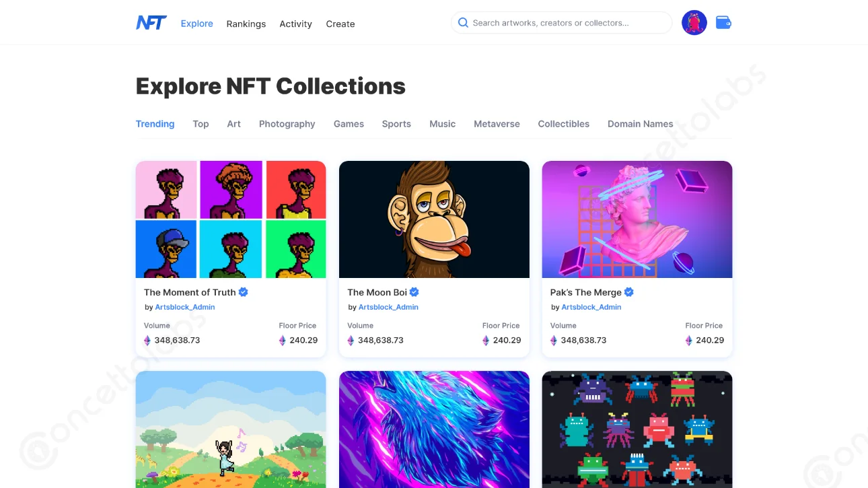Click the NFT logo in the header
Screen dimensions: 868x488
151,22
